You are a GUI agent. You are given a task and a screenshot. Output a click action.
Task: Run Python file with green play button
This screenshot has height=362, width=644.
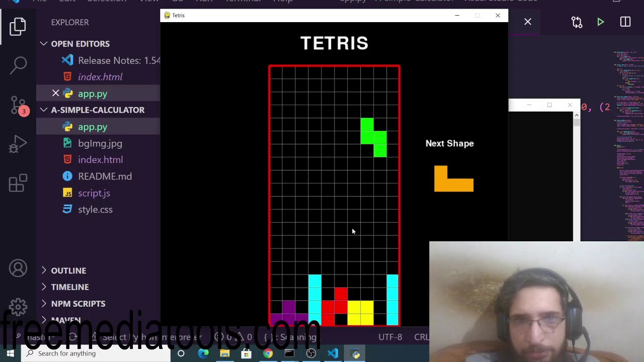(x=600, y=22)
